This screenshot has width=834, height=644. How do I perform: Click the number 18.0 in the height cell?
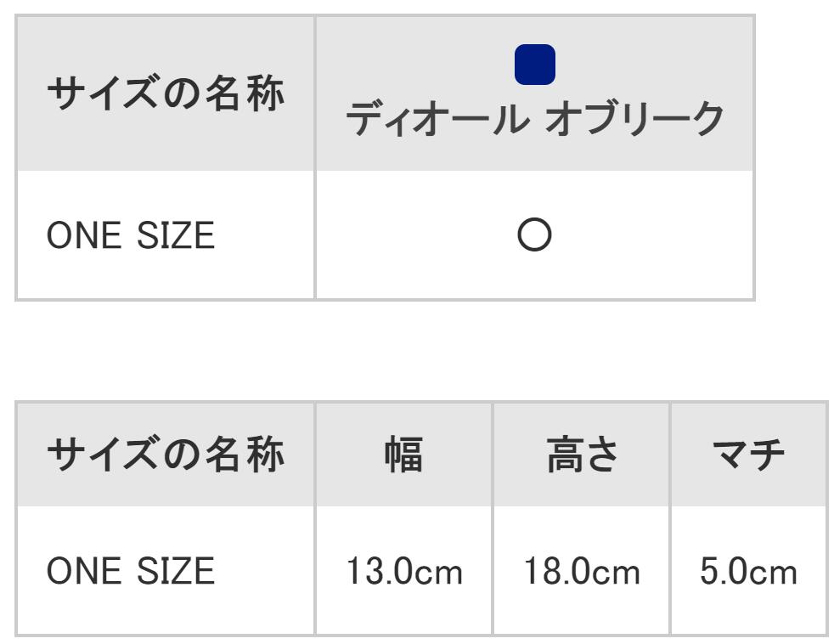coord(556,572)
